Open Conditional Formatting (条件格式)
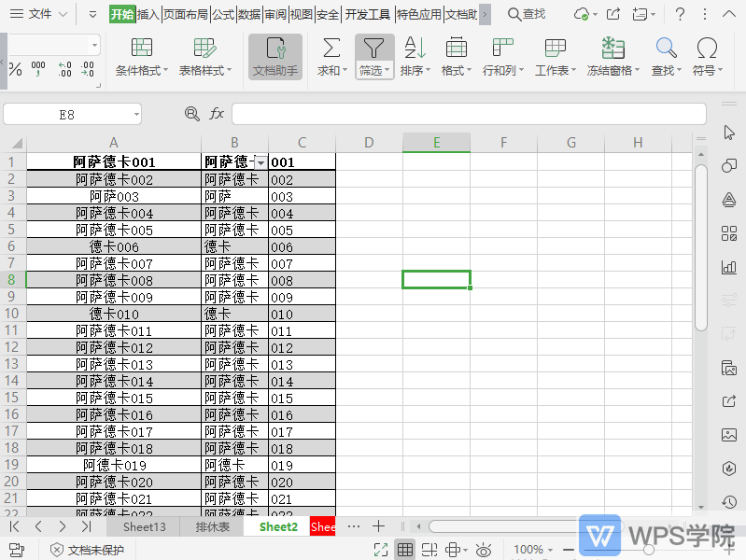This screenshot has height=560, width=746. [142, 49]
